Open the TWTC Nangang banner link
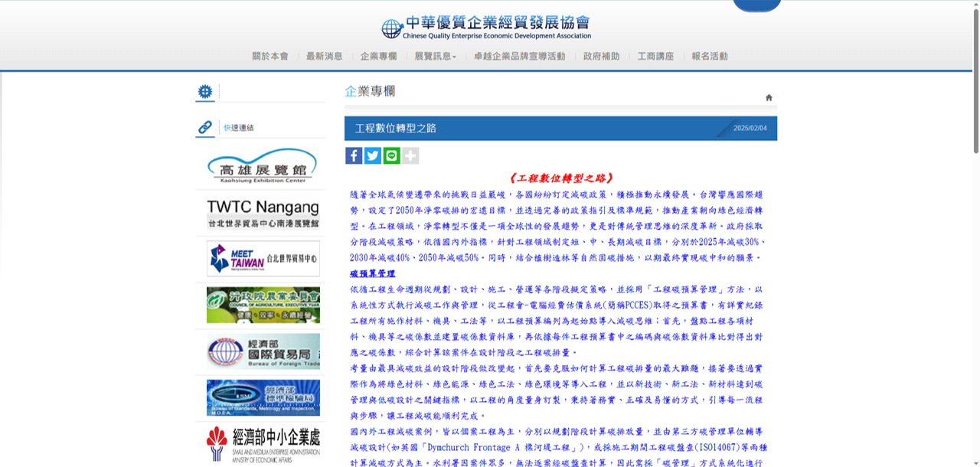Screen dimensions: 980x467 pos(263,213)
